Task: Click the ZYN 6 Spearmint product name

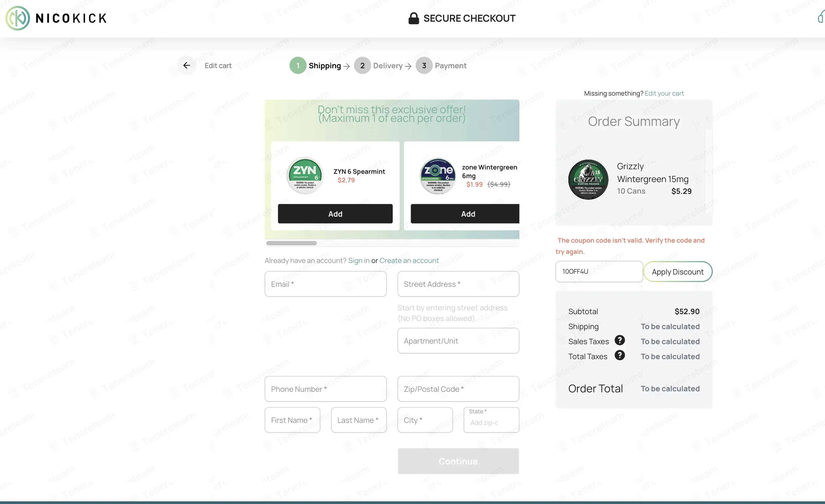Action: [359, 171]
